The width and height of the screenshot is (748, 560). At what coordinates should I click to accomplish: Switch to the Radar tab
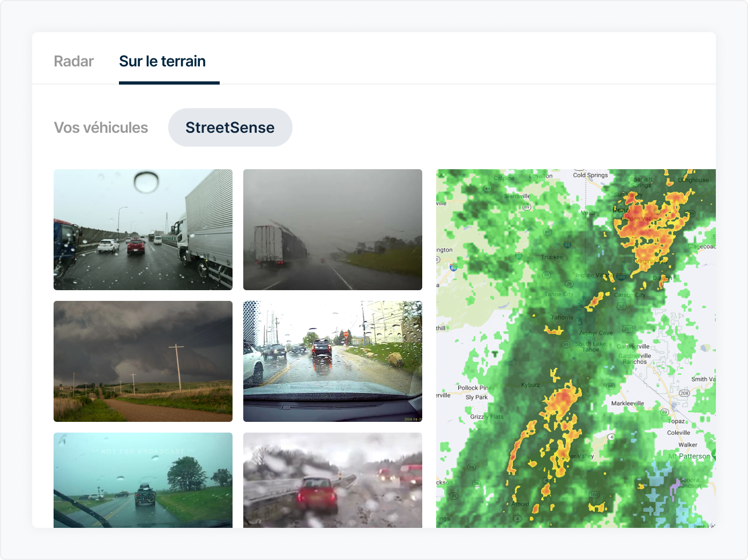click(74, 62)
